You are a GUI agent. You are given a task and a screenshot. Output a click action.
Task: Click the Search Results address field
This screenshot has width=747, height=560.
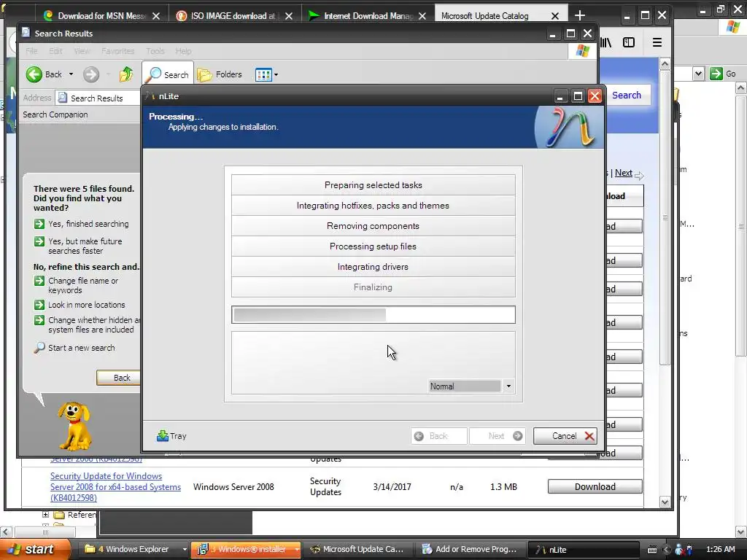coord(98,98)
